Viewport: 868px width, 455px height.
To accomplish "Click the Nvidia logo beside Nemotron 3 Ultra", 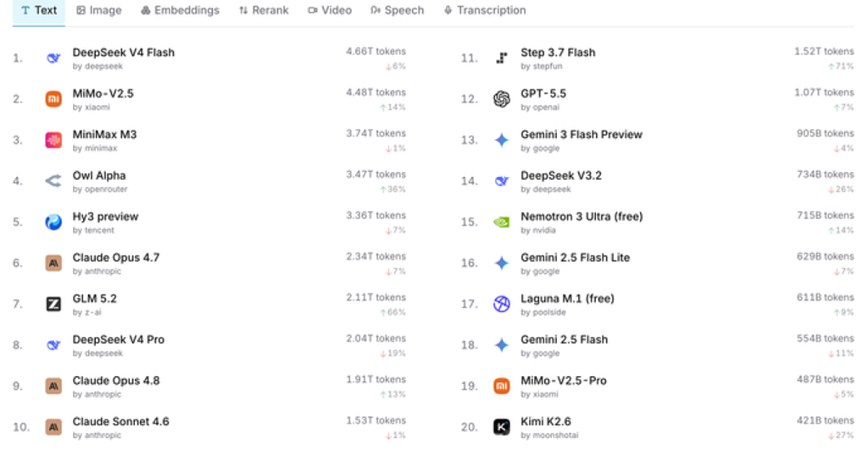I will 502,222.
